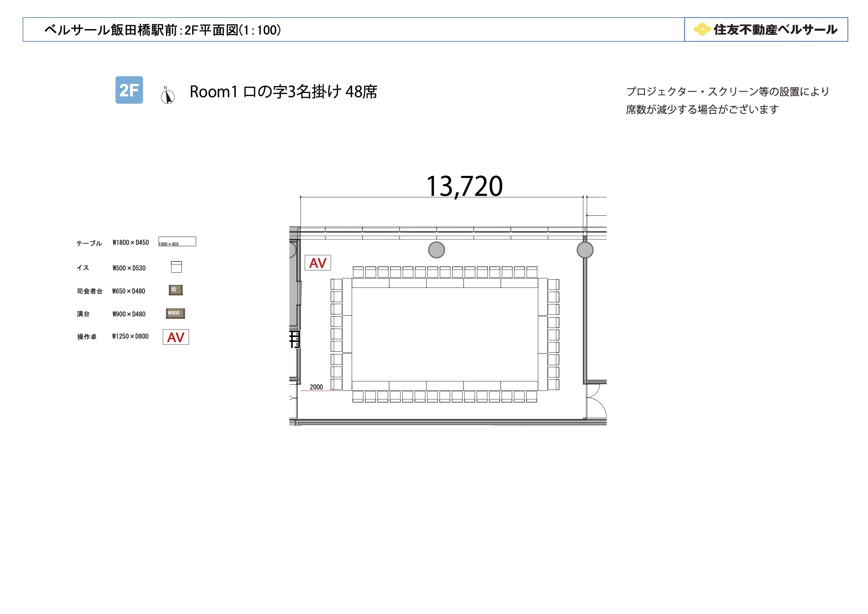
Task: Click the dimension text 'W900×D480'
Action: (x=129, y=314)
